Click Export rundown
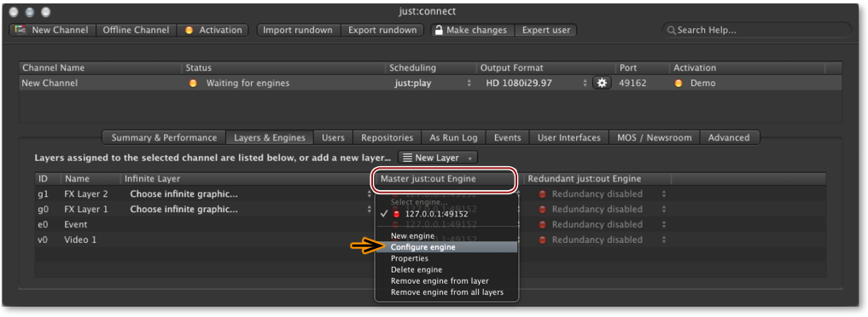 [382, 31]
